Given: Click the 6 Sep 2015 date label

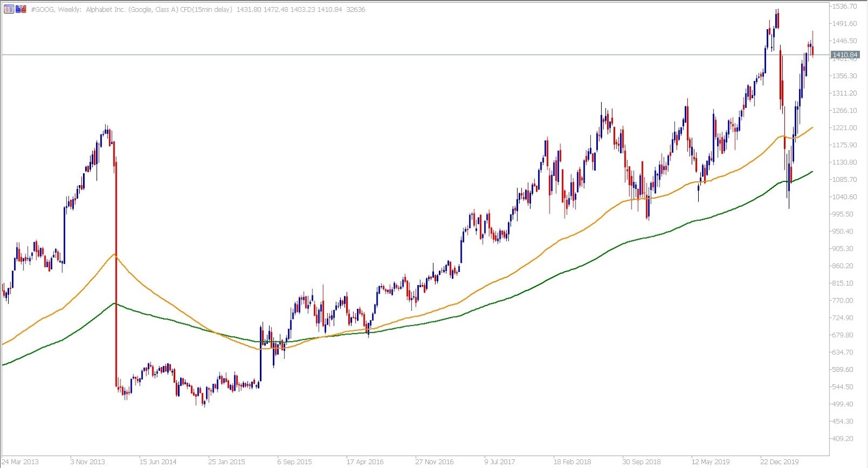Looking at the screenshot, I should click(x=295, y=462).
